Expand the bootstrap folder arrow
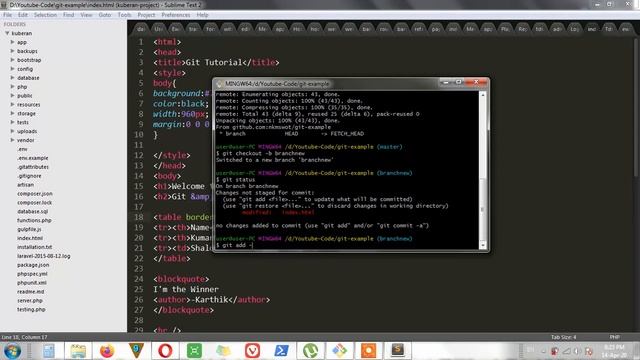Screen dimensions: 640x360 [x=13, y=60]
